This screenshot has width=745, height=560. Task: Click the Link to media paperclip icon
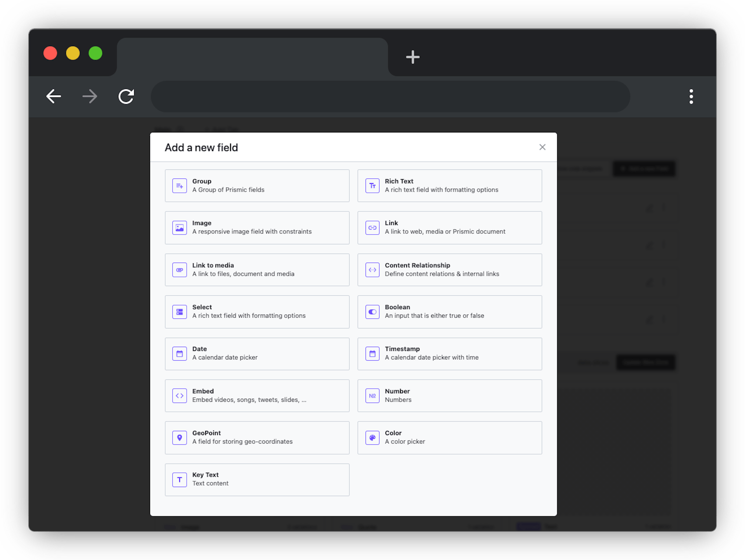coord(179,270)
